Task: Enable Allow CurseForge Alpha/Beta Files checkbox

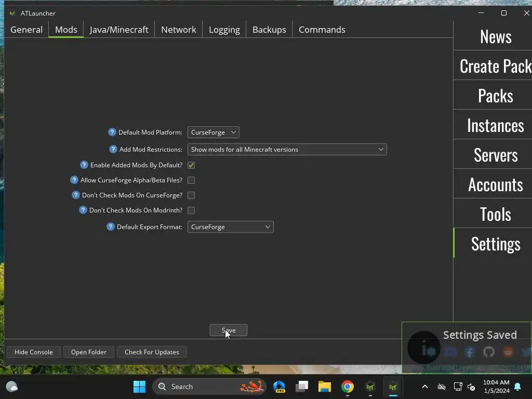Action: click(x=191, y=180)
